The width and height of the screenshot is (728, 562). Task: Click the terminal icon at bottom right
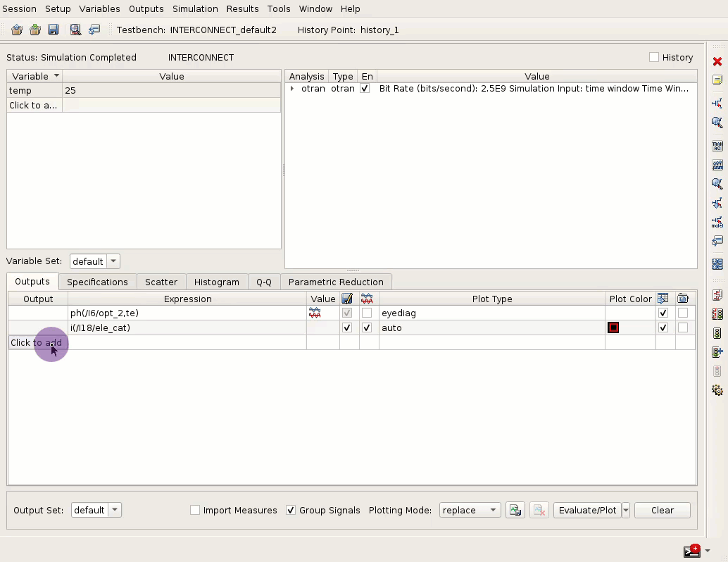pyautogui.click(x=692, y=551)
